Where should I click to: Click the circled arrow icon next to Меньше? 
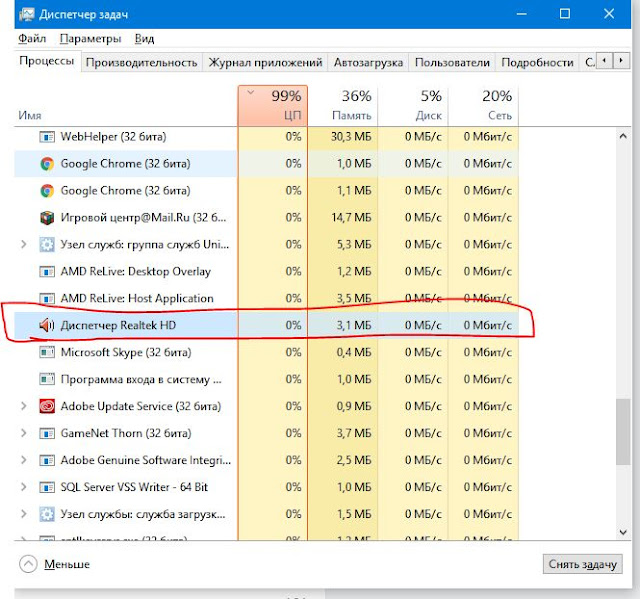click(28, 564)
